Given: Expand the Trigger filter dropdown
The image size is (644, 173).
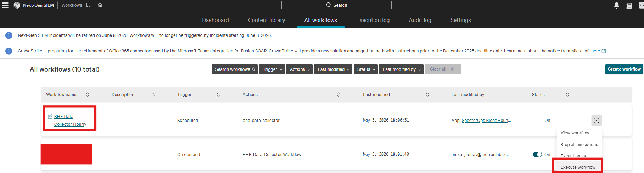Looking at the screenshot, I should 272,69.
